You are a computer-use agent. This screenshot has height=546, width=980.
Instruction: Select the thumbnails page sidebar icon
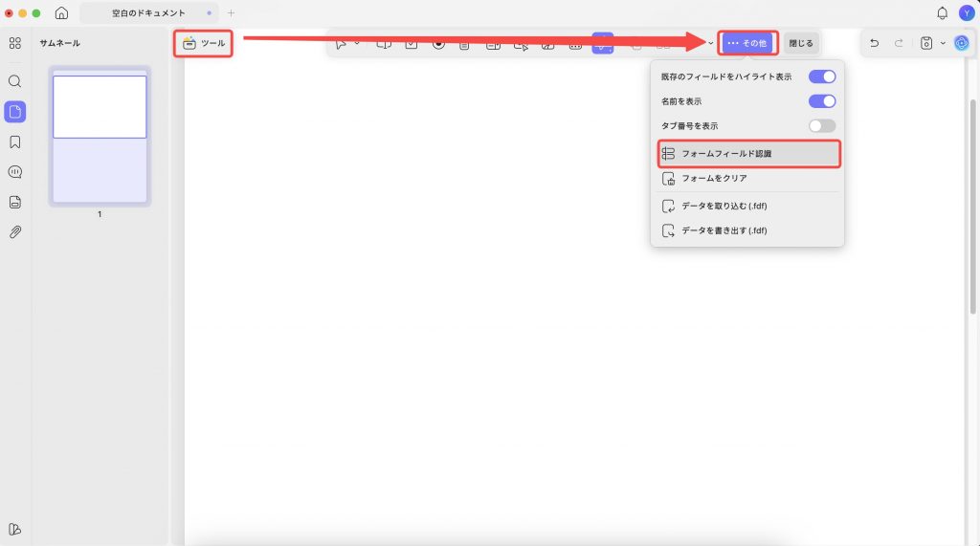(15, 112)
